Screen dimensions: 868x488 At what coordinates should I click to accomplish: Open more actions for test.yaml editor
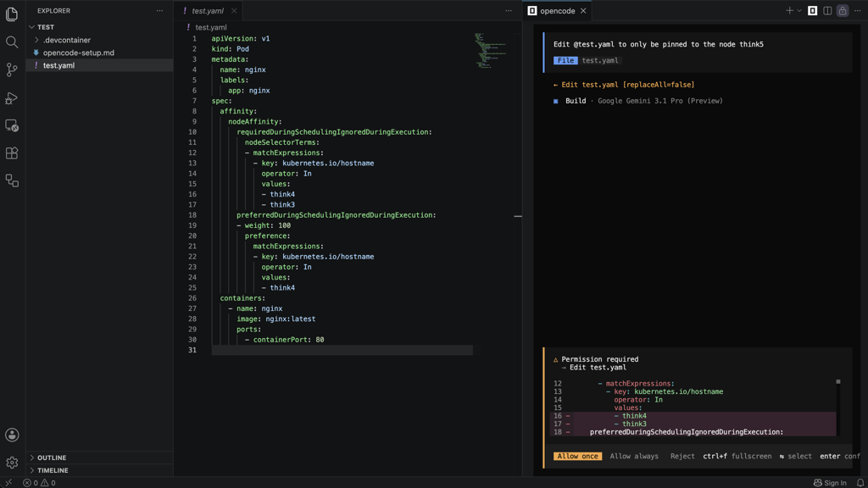tap(509, 10)
